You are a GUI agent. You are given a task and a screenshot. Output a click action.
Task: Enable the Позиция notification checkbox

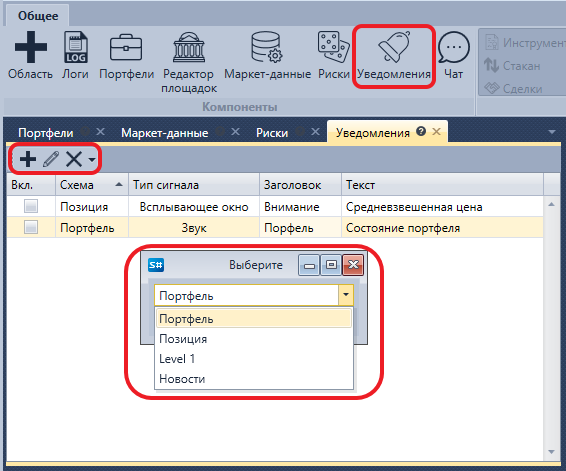click(31, 206)
